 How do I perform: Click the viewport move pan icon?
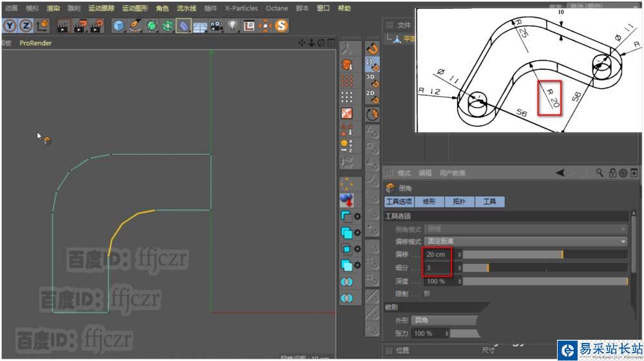[302, 42]
